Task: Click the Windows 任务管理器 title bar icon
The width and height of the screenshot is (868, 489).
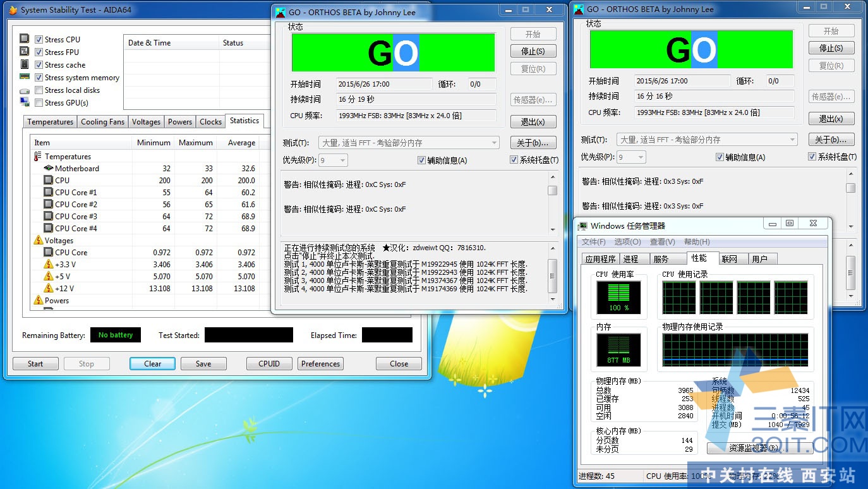Action: (x=582, y=226)
